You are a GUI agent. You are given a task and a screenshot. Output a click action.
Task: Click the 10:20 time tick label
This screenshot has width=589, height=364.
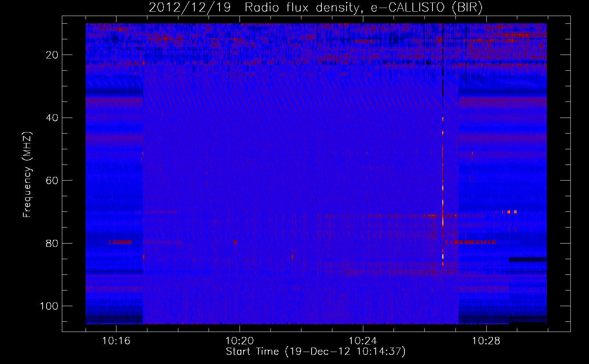pyautogui.click(x=240, y=341)
